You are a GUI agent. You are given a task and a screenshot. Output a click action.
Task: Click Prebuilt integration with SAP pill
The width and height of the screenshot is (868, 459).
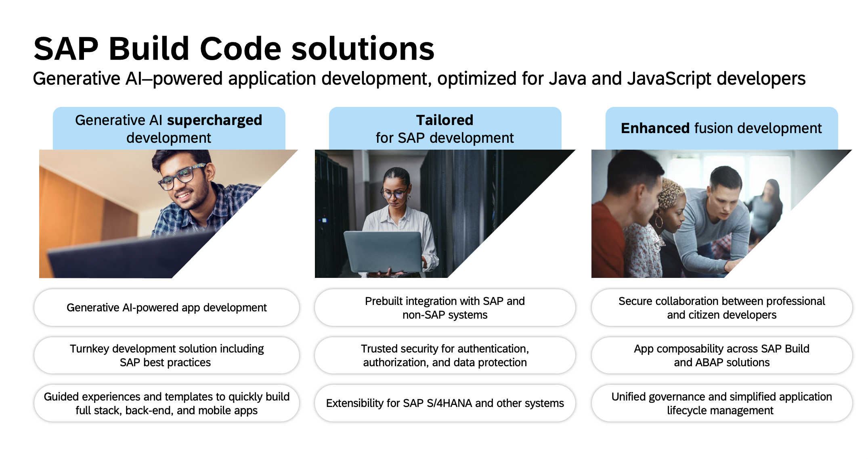(444, 308)
